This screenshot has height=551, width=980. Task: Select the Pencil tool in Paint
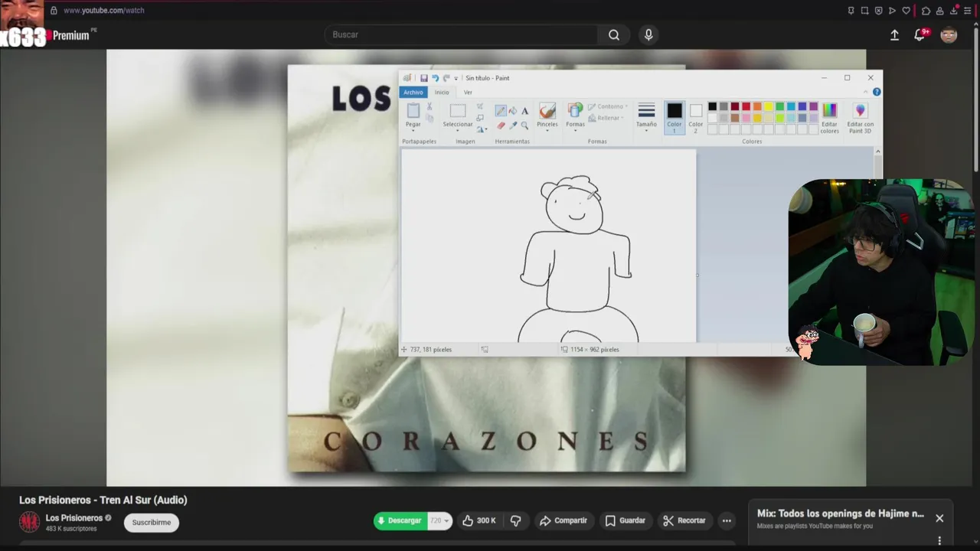501,111
